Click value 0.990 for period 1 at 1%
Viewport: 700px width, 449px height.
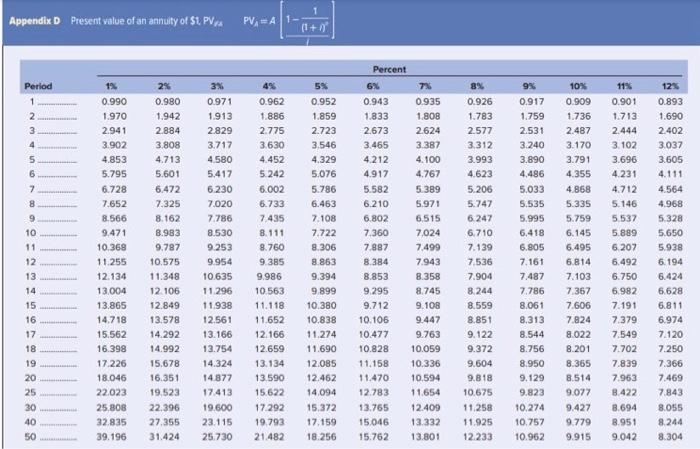114,102
